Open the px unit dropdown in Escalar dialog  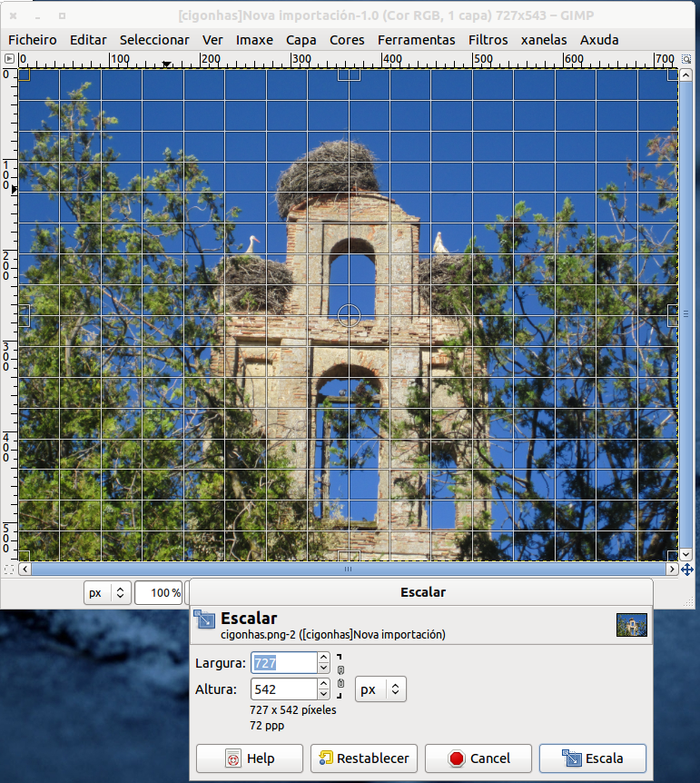tap(380, 689)
